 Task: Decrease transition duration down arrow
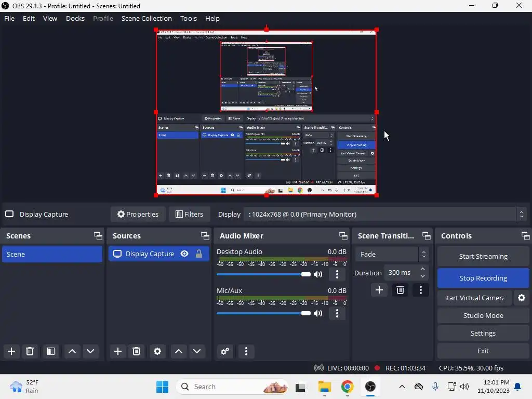422,276
